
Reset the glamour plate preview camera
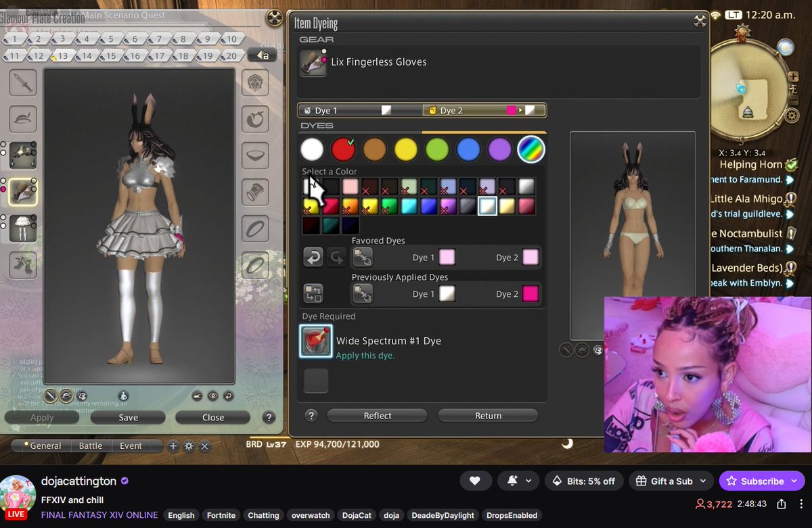(x=228, y=396)
